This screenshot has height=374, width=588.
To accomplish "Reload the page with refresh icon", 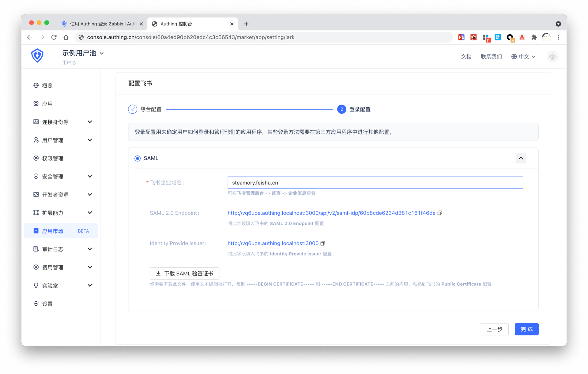I will (54, 37).
